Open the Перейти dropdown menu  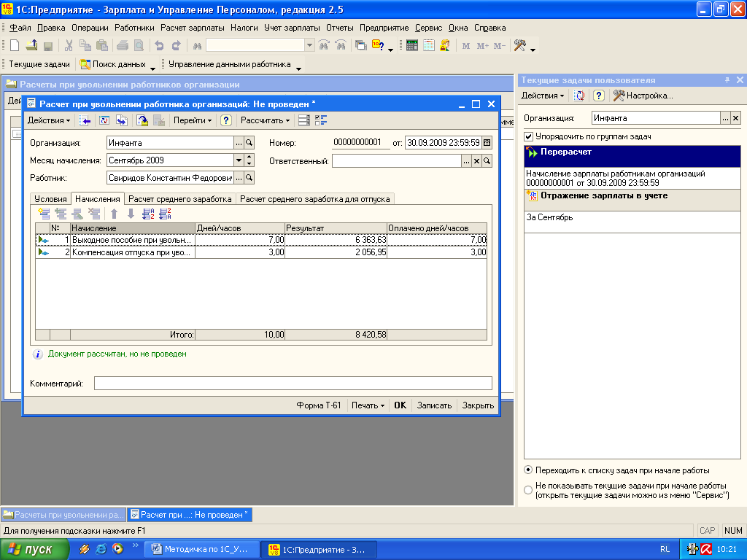click(x=193, y=120)
